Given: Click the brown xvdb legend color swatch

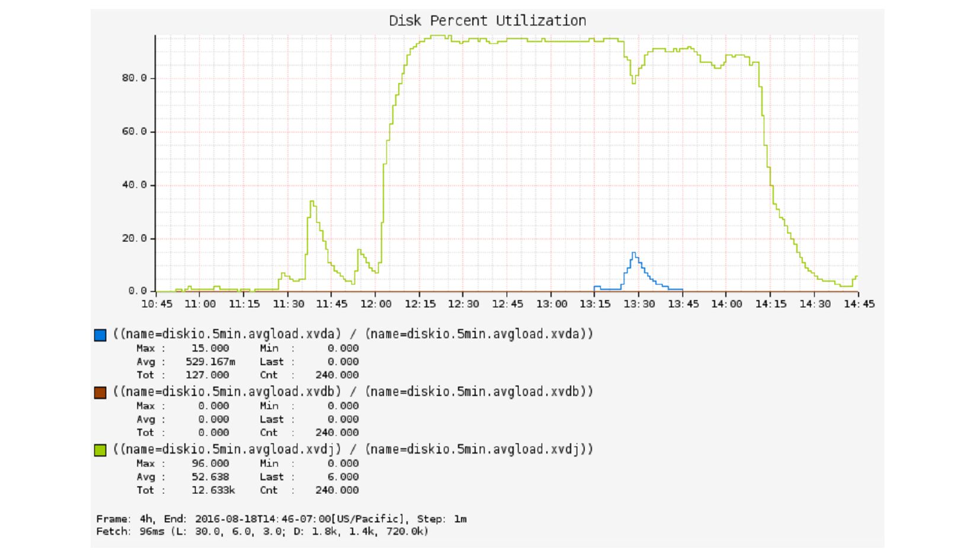Looking at the screenshot, I should [100, 393].
